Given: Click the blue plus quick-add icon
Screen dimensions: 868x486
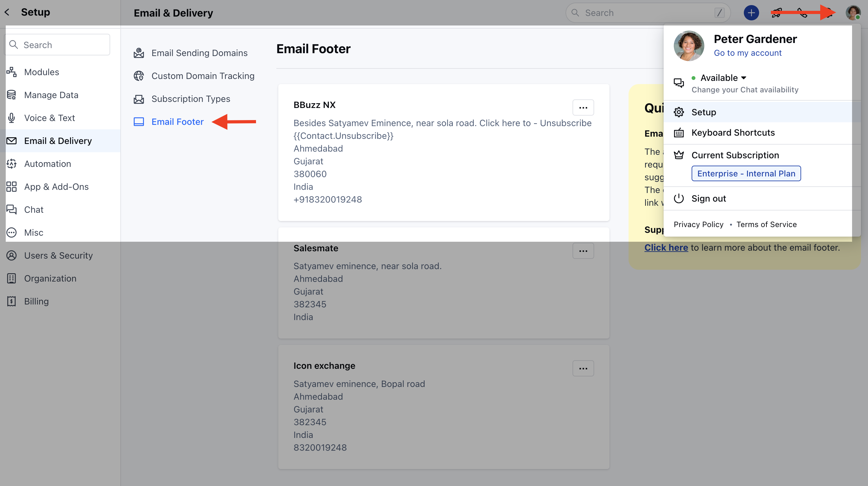Looking at the screenshot, I should [751, 13].
